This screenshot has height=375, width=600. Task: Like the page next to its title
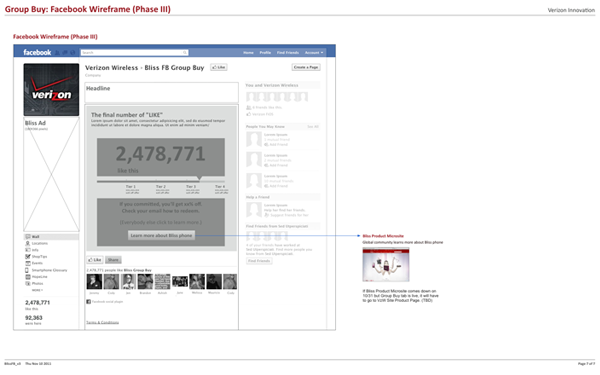click(x=219, y=67)
